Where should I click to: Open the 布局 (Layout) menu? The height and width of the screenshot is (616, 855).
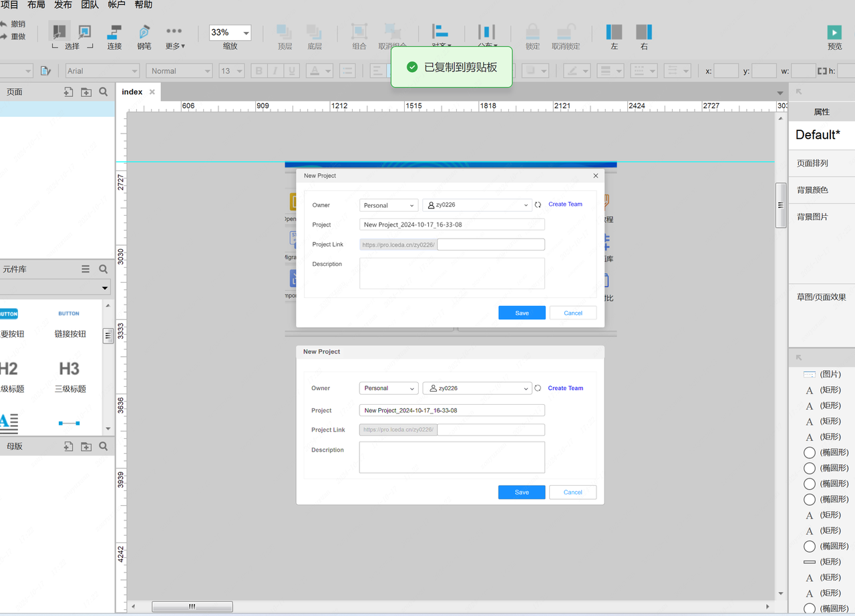[x=36, y=5]
